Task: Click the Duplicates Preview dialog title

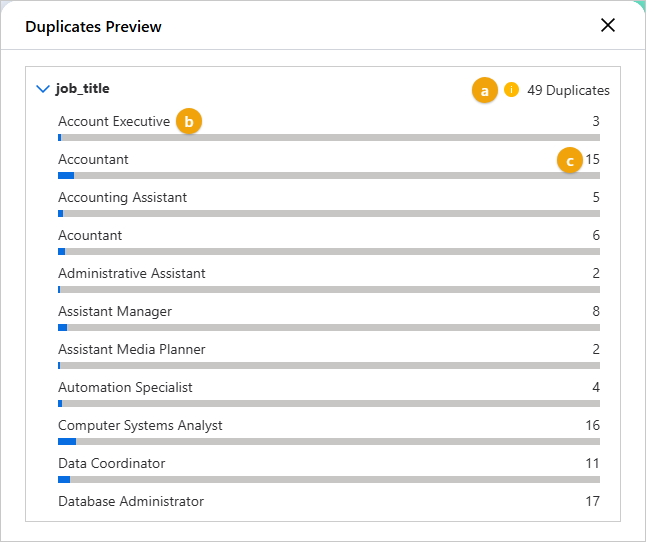Action: coord(93,27)
